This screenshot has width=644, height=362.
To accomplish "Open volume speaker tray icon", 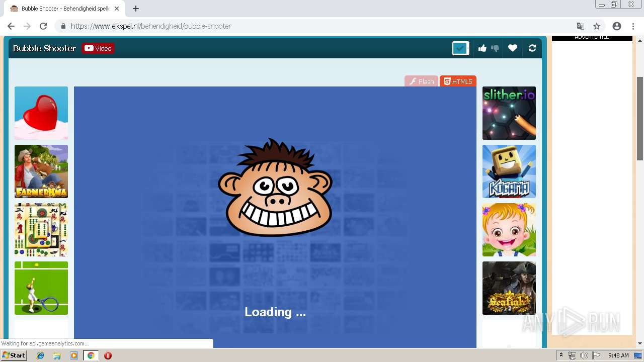I will pos(584,355).
